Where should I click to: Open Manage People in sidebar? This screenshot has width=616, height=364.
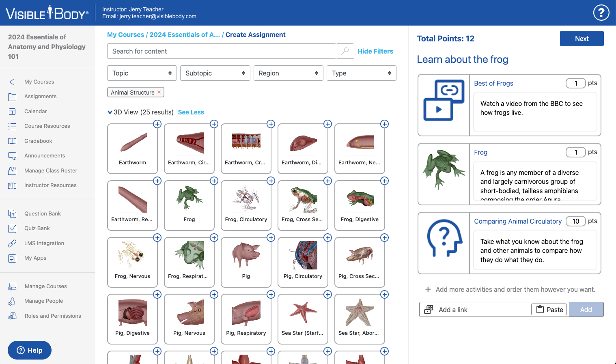pyautogui.click(x=43, y=301)
